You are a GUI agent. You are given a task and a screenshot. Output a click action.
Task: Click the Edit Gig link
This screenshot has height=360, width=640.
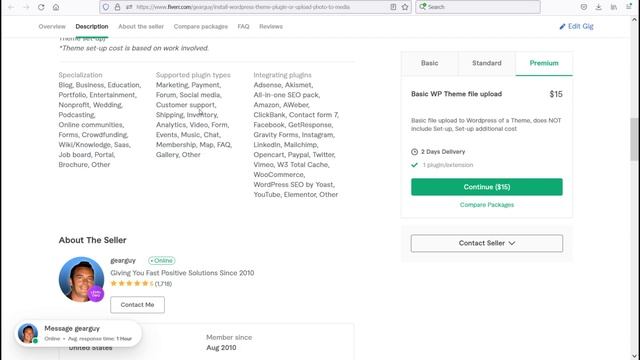point(580,26)
